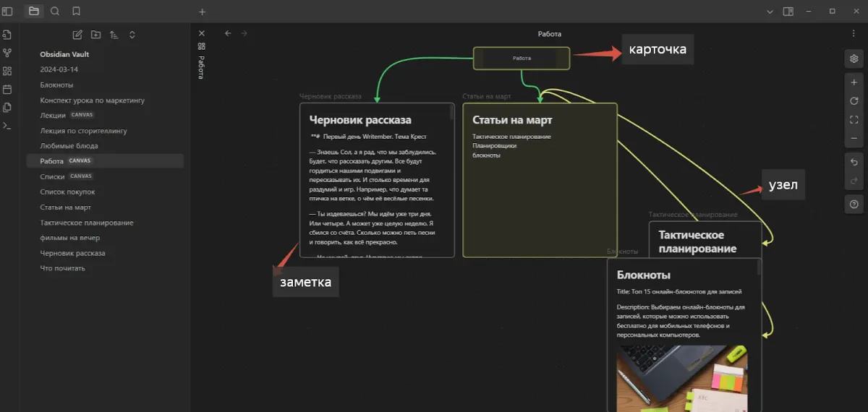Change sort order in file explorer
868x412 pixels.
click(114, 35)
